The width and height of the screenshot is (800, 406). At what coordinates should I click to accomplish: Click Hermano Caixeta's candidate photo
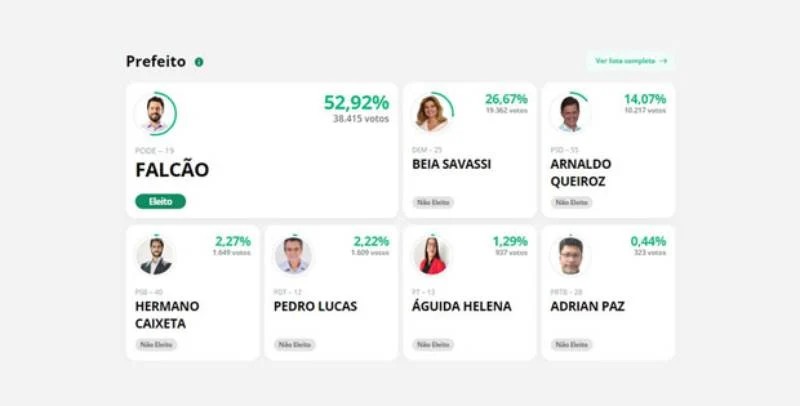point(155,256)
